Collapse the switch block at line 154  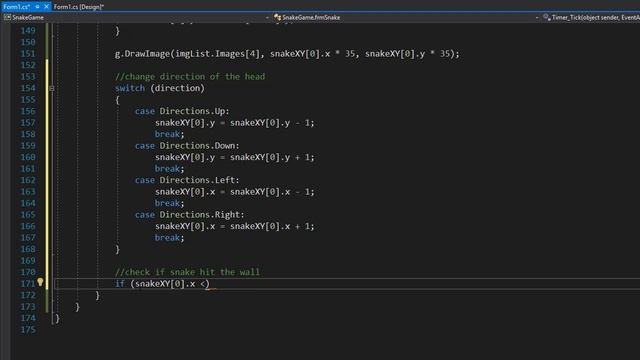tap(51, 88)
